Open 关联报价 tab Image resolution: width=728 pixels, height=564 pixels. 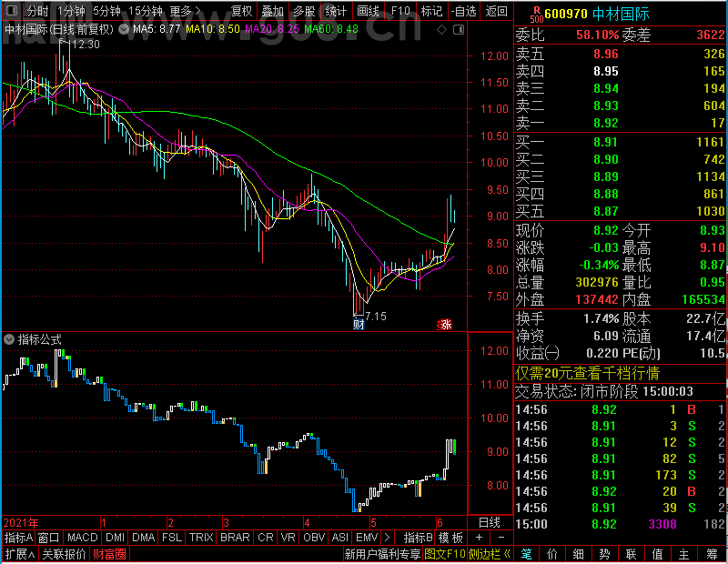pos(64,554)
